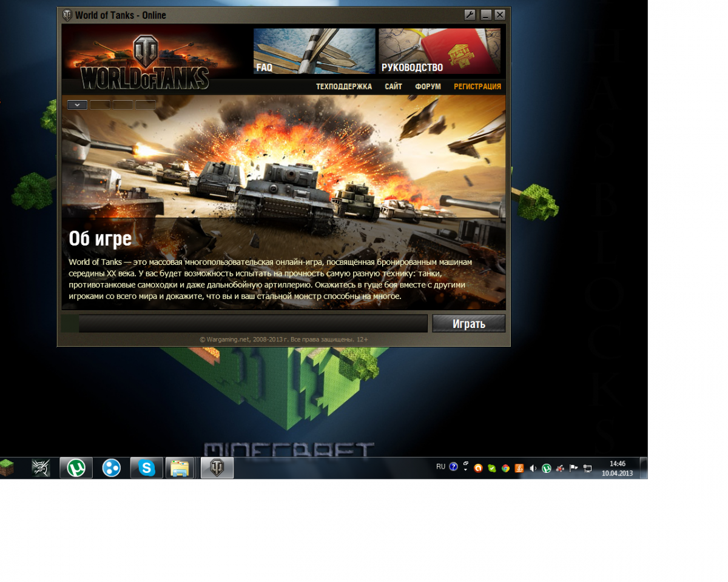The width and height of the screenshot is (728, 582).
Task: Select the third news slide tab
Action: (123, 105)
